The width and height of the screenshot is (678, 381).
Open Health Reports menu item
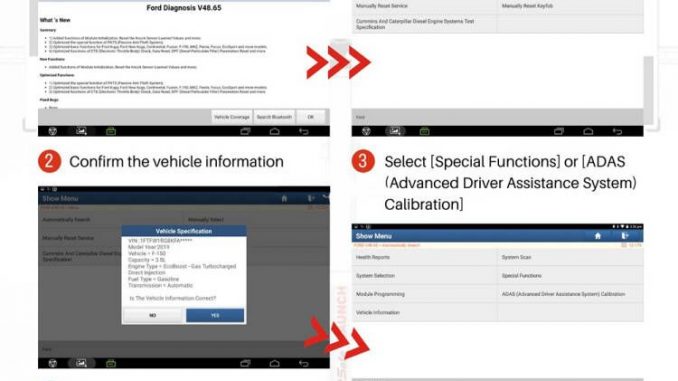pyautogui.click(x=424, y=257)
